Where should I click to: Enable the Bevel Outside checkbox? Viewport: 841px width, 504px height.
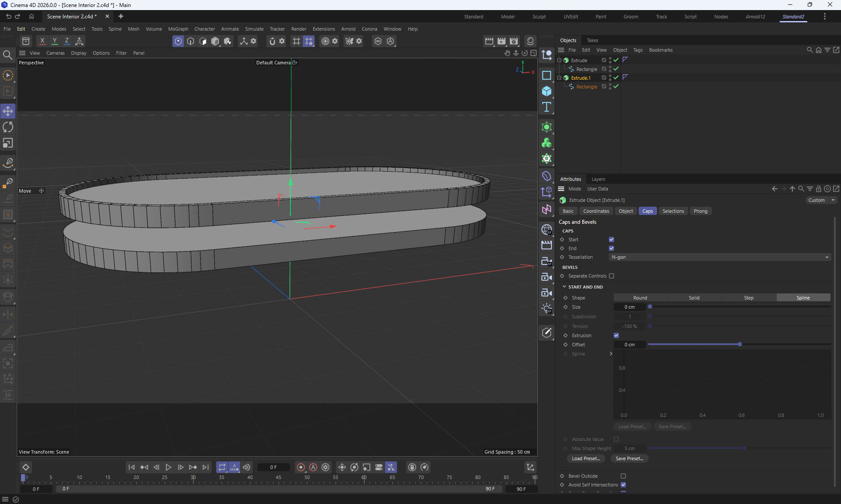(x=623, y=476)
